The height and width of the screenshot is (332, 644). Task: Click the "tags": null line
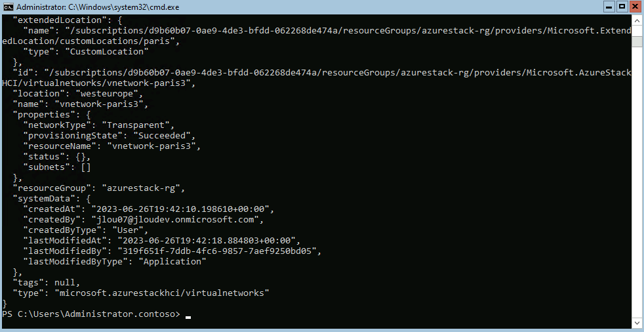point(46,282)
